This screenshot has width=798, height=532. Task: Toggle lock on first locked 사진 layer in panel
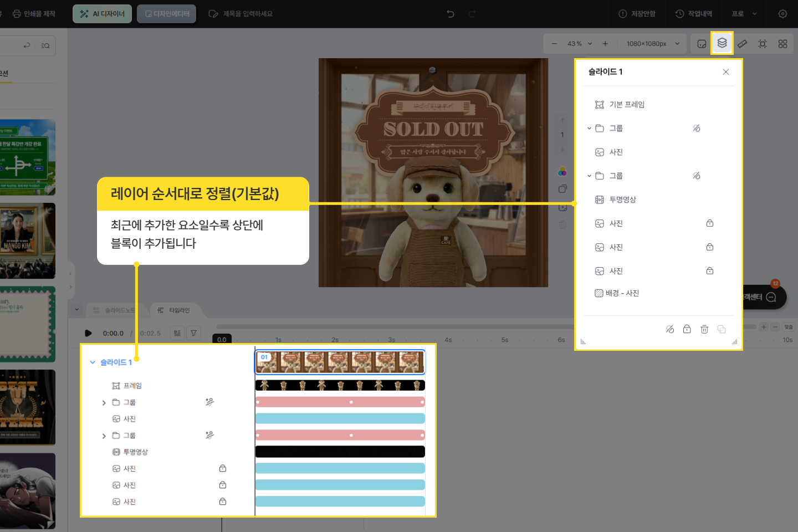pos(709,223)
